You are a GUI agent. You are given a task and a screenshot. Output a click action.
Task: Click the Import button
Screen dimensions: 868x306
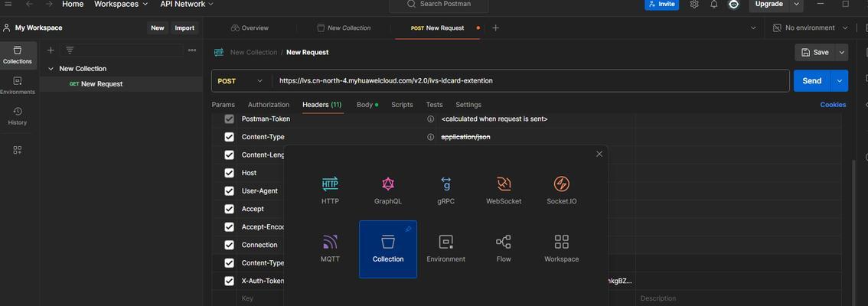[x=184, y=28]
